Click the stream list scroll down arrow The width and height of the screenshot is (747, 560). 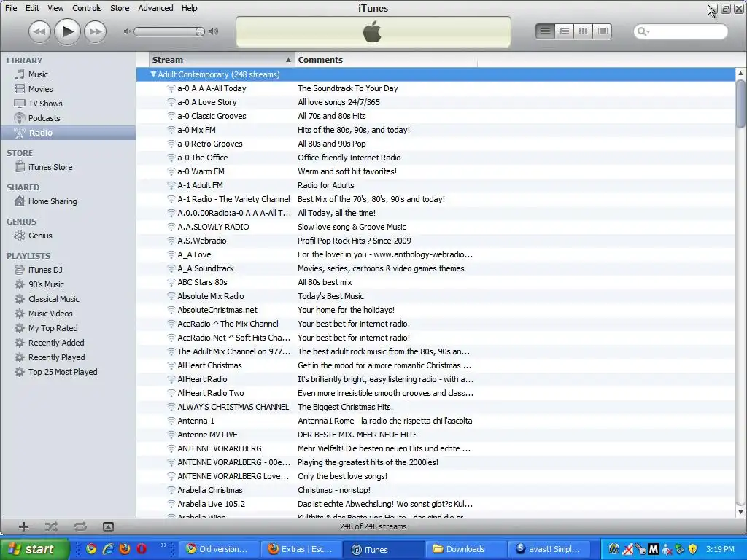740,513
